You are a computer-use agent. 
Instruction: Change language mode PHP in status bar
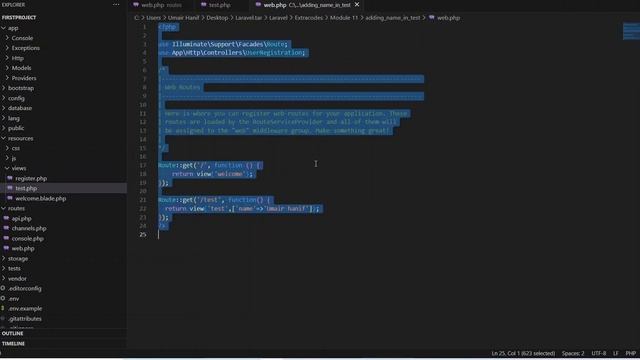pos(631,353)
